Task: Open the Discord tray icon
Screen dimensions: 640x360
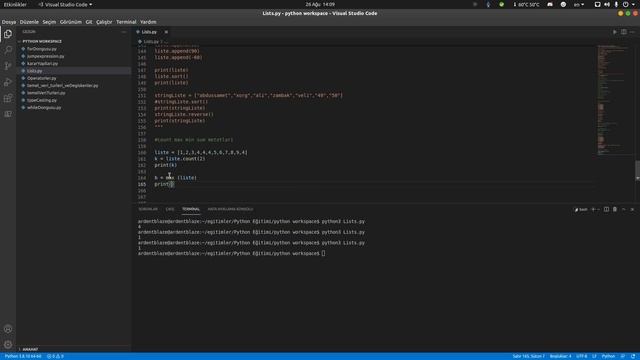Action: (550, 4)
